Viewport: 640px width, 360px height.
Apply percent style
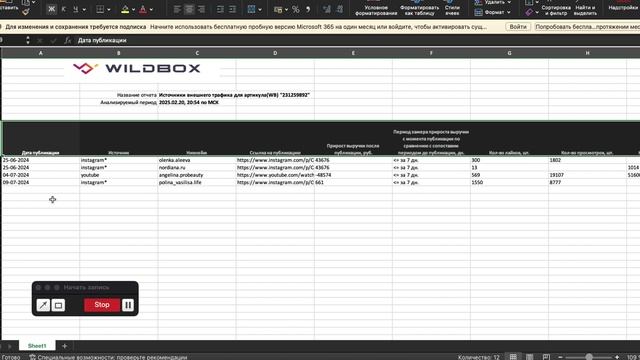click(296, 9)
